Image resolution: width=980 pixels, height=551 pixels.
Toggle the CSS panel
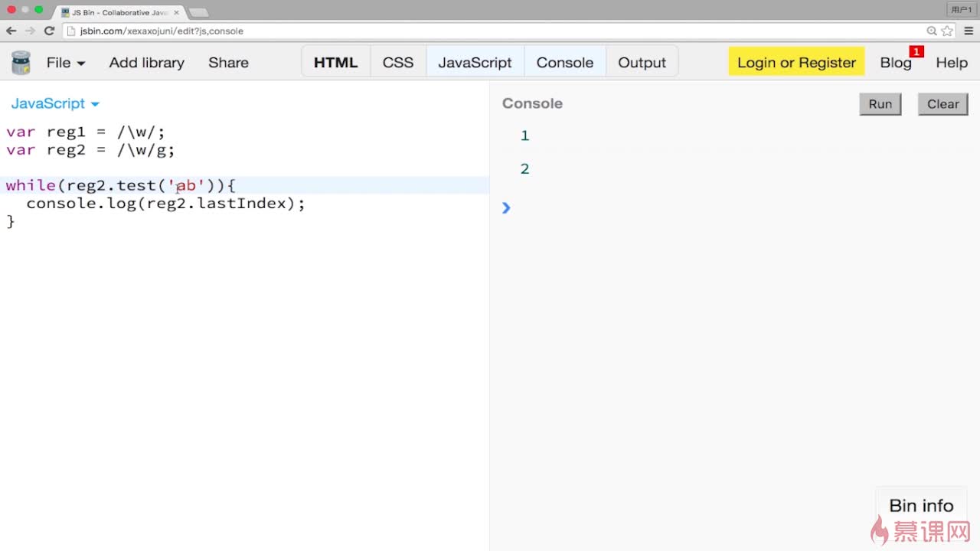click(x=398, y=63)
